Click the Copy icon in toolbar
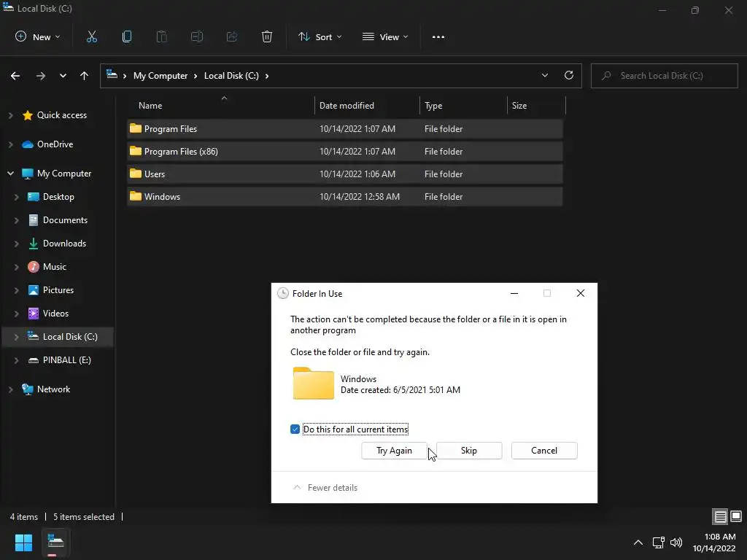 click(127, 36)
